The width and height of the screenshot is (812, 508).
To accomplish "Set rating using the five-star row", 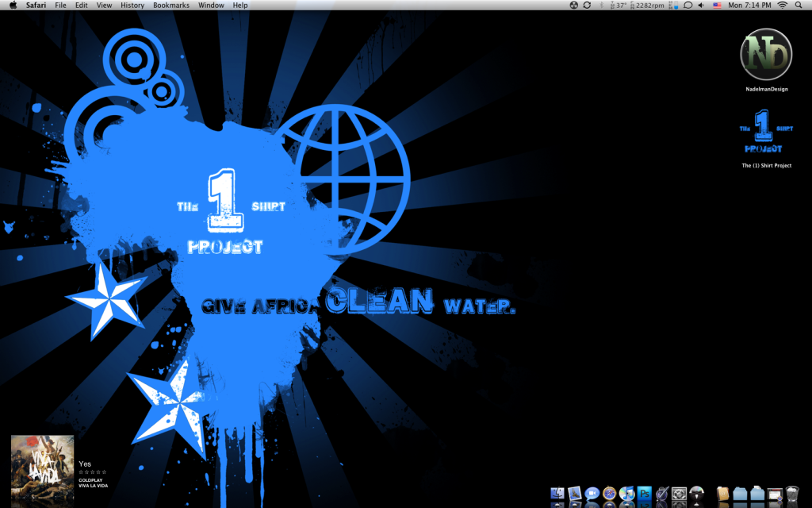I will (93, 472).
